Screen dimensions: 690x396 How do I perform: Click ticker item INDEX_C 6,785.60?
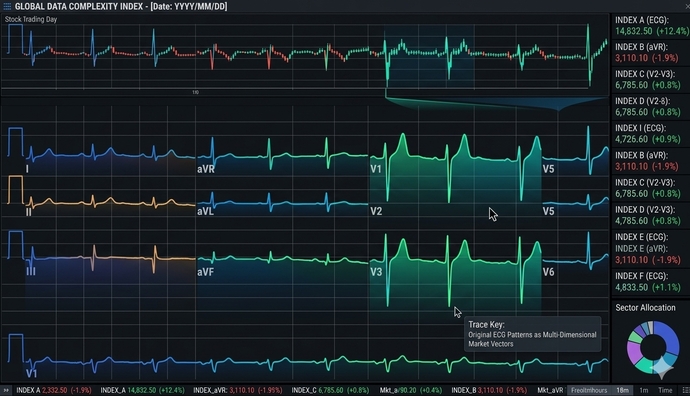point(330,390)
